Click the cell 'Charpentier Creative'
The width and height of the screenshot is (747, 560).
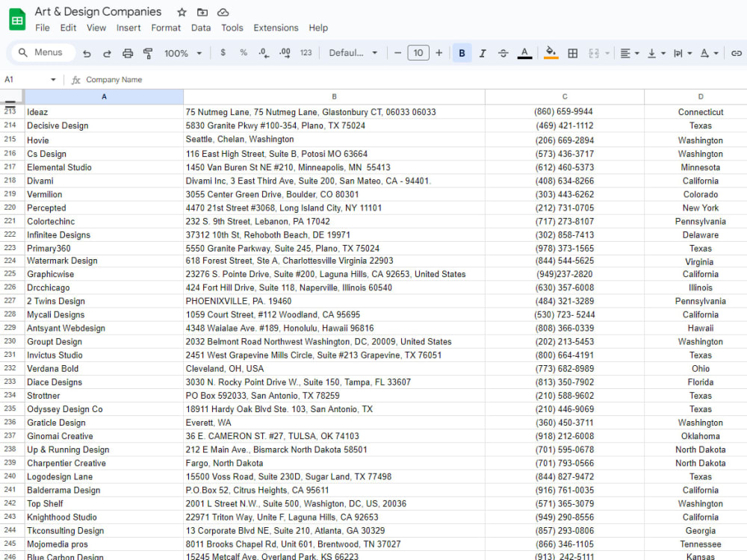105,463
